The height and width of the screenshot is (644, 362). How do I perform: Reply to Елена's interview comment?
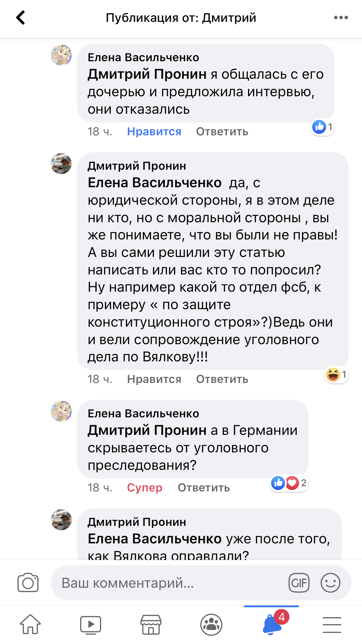[222, 132]
